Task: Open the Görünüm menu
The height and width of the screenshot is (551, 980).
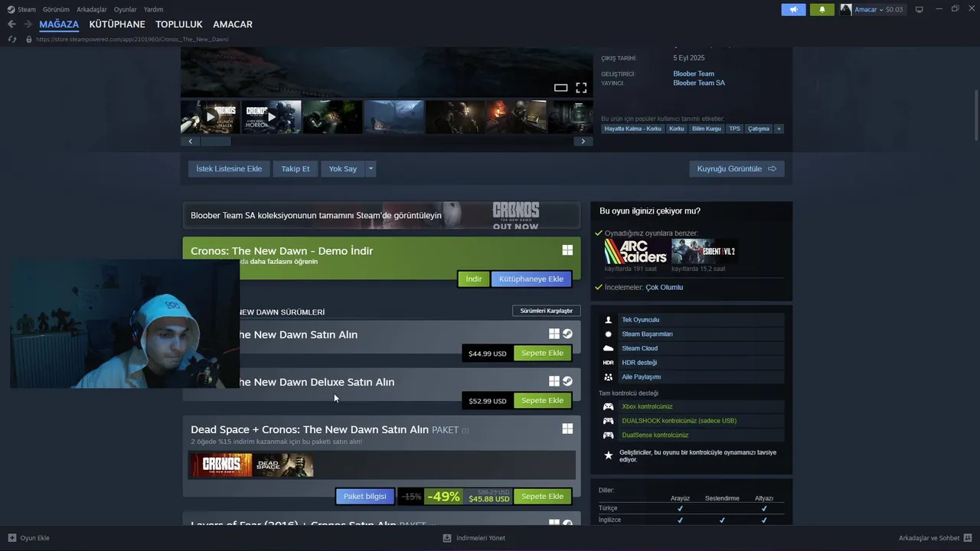Action: (56, 9)
